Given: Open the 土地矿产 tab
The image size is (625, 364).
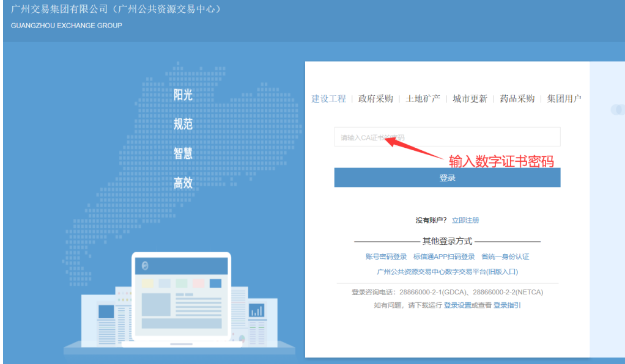Looking at the screenshot, I should (x=423, y=99).
